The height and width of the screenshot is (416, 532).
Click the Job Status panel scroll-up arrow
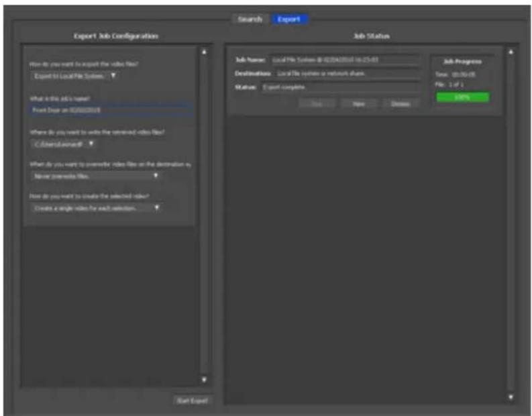pos(511,52)
